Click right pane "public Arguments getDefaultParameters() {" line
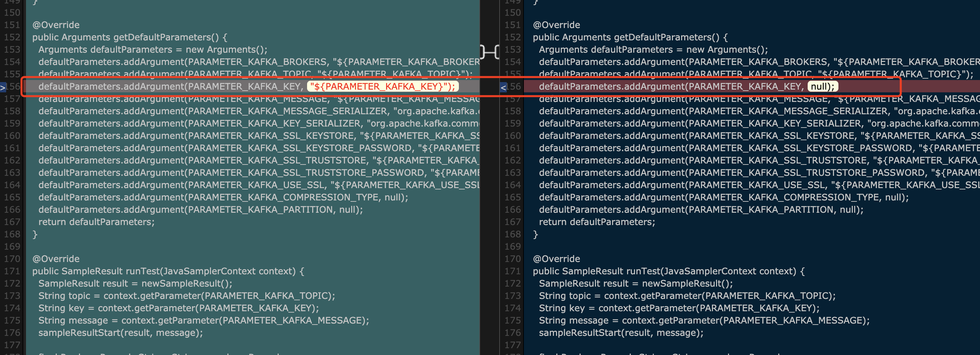980x355 pixels. click(x=631, y=37)
